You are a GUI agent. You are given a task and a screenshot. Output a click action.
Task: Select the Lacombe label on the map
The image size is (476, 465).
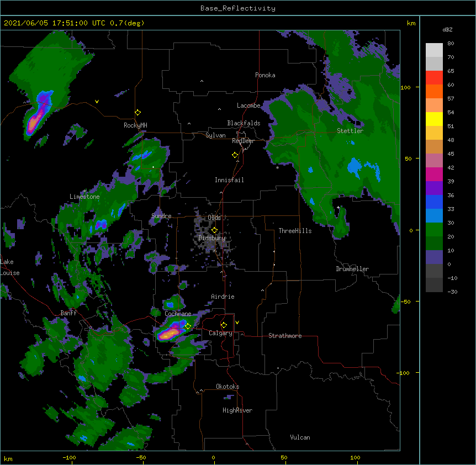(248, 105)
